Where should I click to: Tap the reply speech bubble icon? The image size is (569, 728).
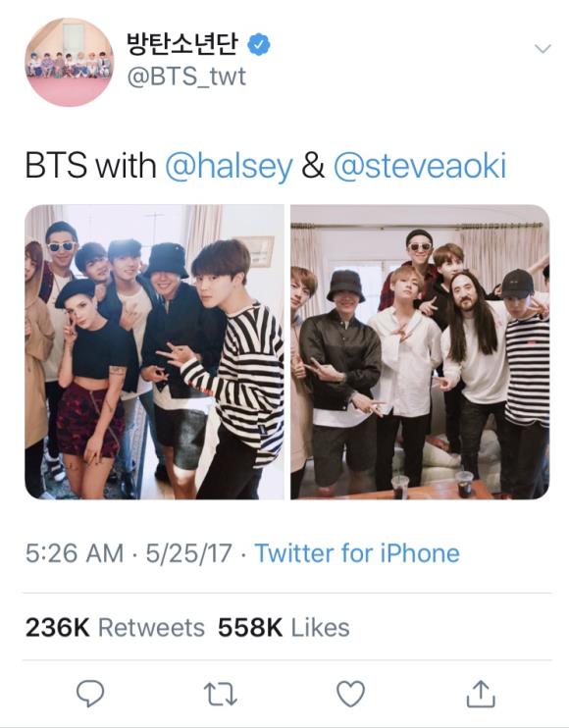(x=90, y=694)
